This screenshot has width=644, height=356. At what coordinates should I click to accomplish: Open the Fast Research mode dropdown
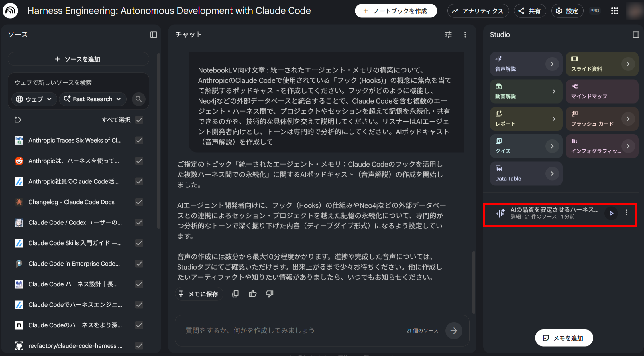pyautogui.click(x=93, y=99)
